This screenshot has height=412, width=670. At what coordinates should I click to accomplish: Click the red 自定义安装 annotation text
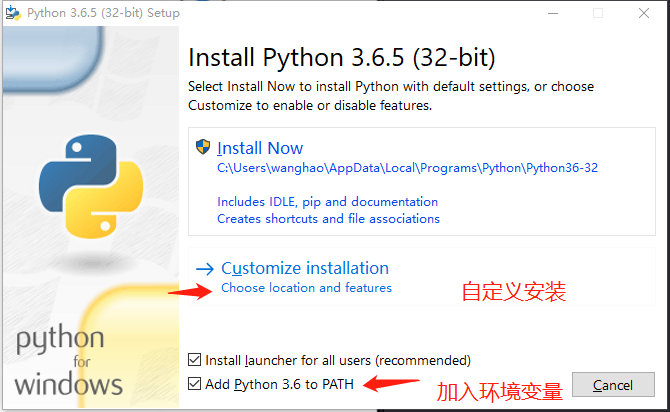pos(513,292)
